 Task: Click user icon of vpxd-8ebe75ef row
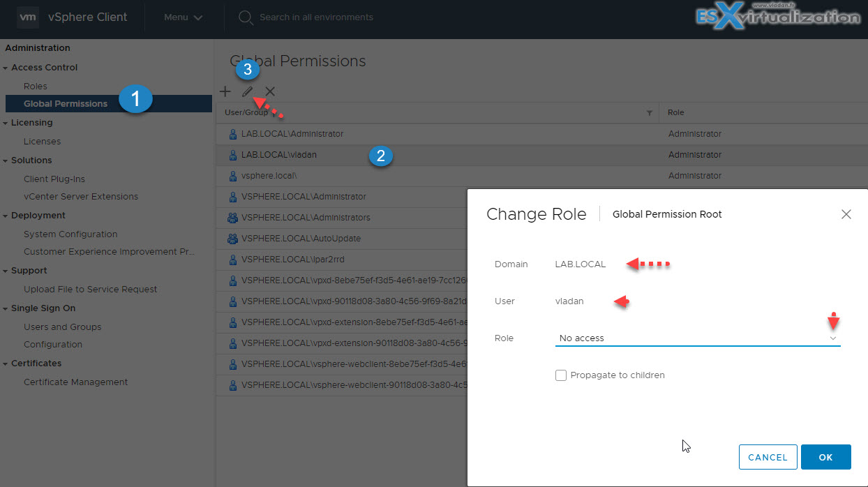(233, 280)
